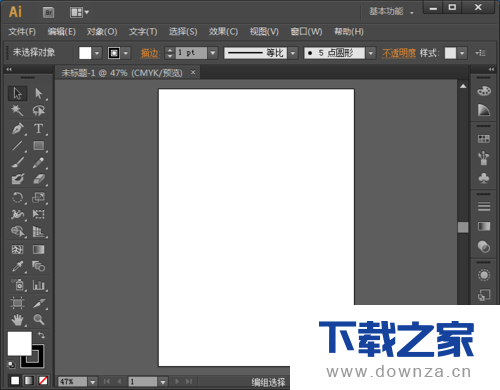Open the 编辑(E) menu

(62, 32)
